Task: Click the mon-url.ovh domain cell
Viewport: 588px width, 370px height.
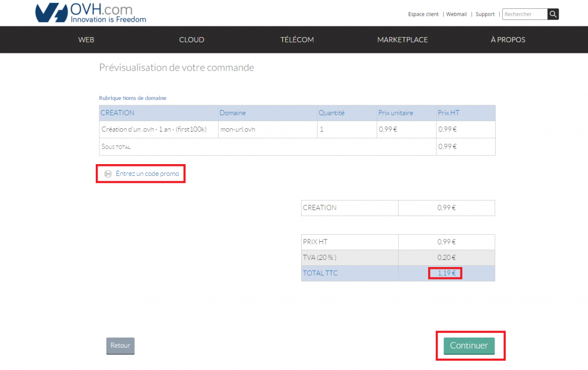Action: 238,129
